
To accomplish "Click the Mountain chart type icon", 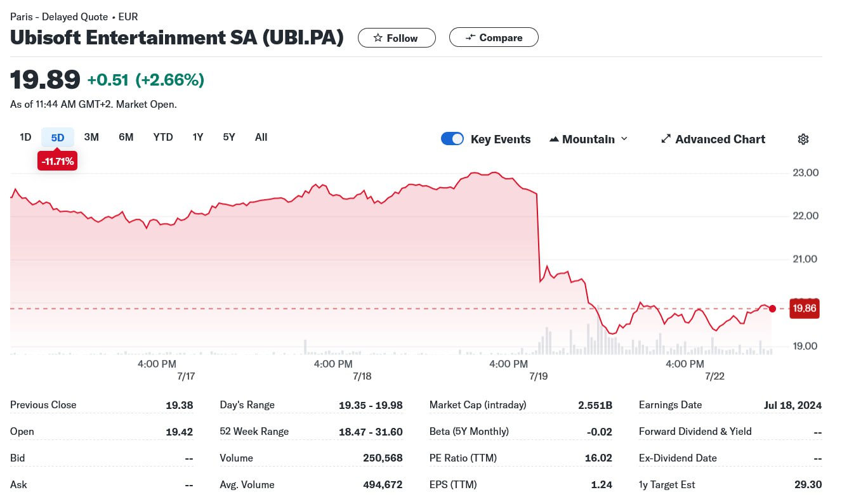I will click(554, 139).
